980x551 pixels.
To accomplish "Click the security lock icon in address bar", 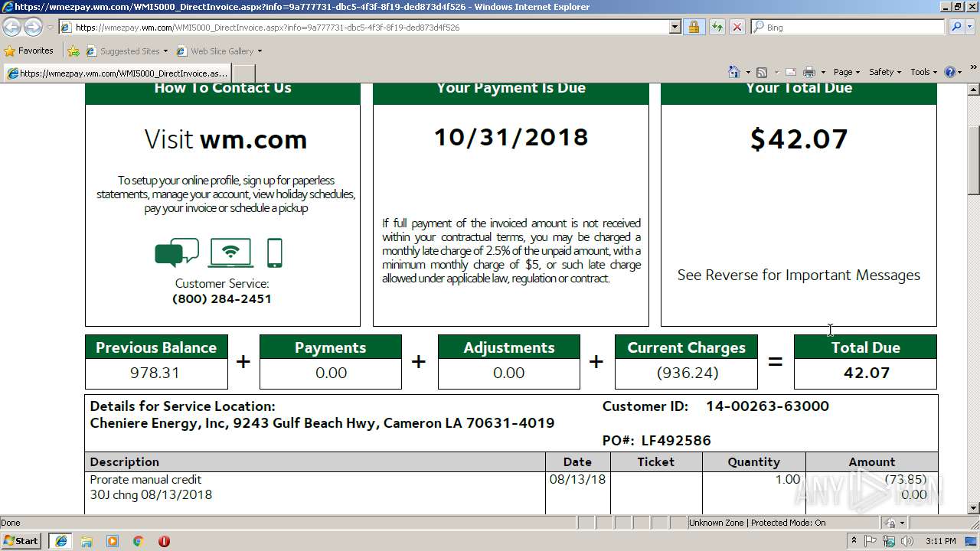I will coord(694,28).
